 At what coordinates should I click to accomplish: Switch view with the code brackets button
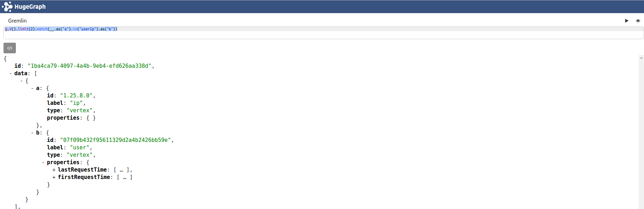[x=10, y=48]
